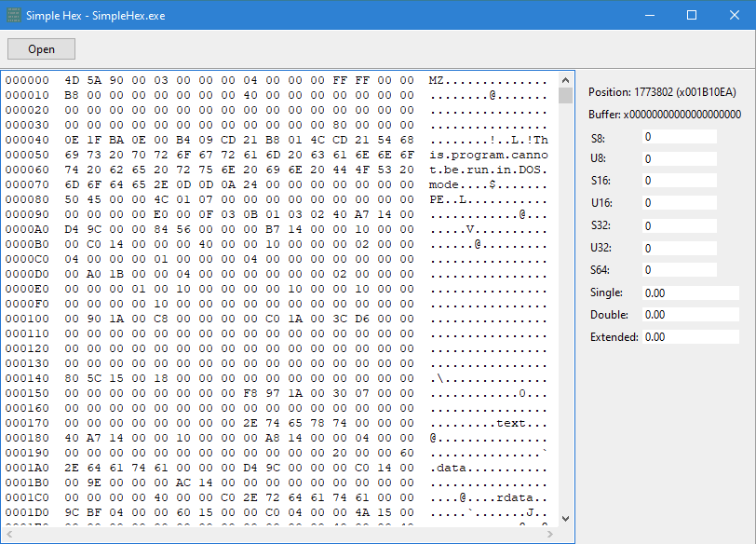This screenshot has height=544, width=756.
Task: Click the Extended value field
Action: [689, 336]
